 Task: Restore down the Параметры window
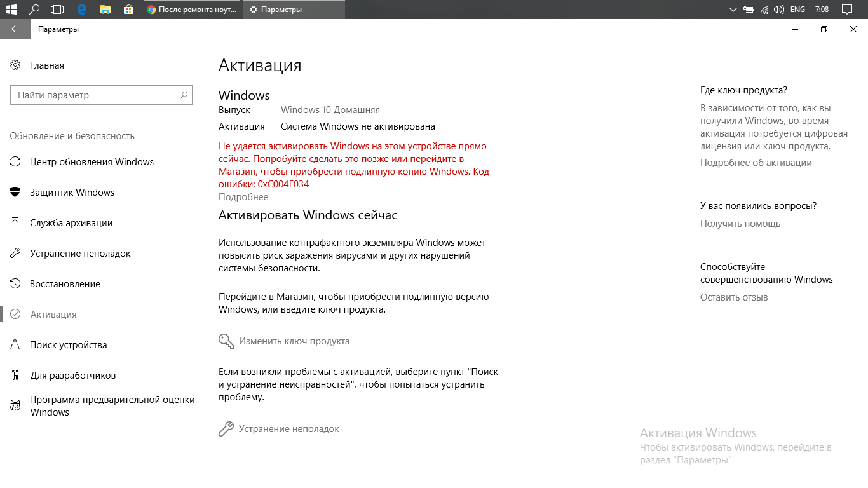click(824, 29)
